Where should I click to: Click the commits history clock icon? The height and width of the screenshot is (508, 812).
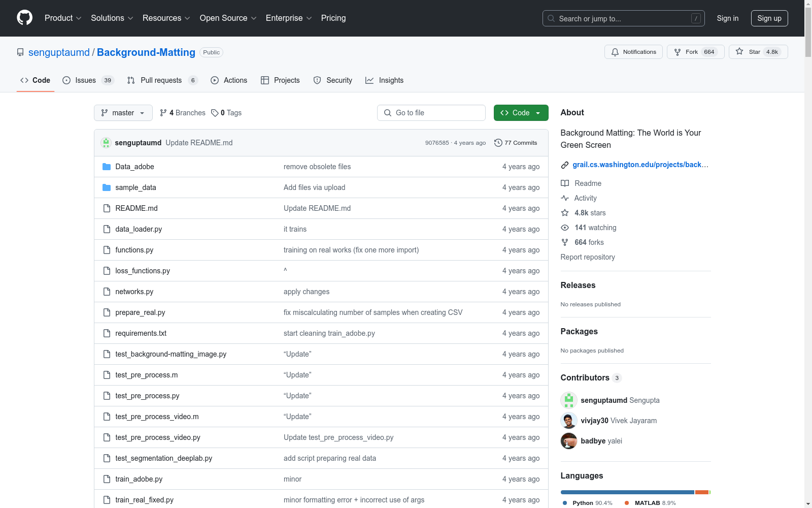(498, 143)
